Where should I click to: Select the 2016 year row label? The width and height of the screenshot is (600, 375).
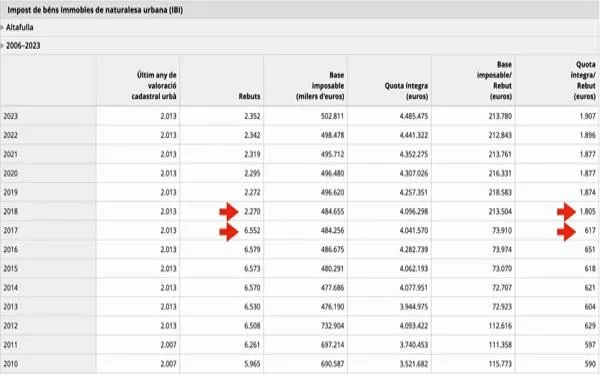point(11,250)
